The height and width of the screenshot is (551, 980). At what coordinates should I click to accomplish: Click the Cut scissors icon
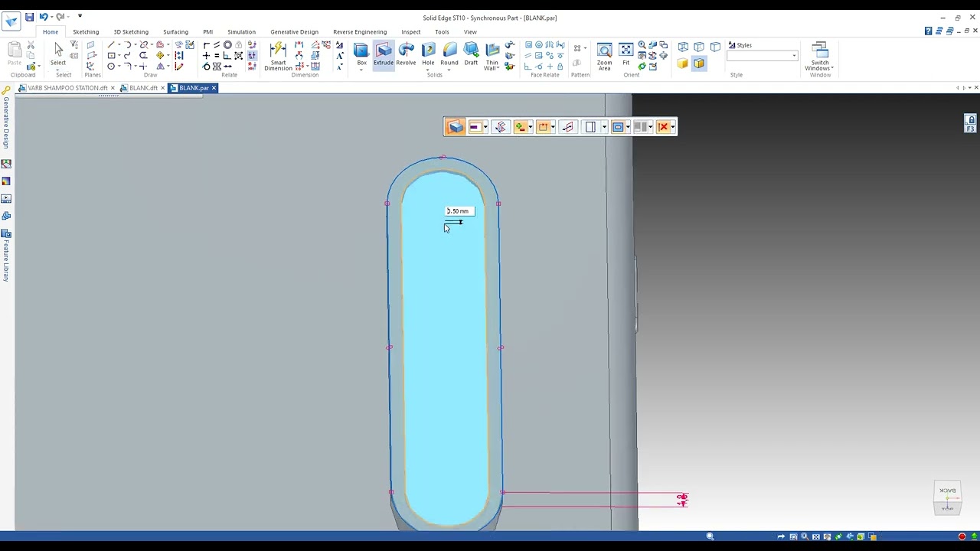click(31, 46)
